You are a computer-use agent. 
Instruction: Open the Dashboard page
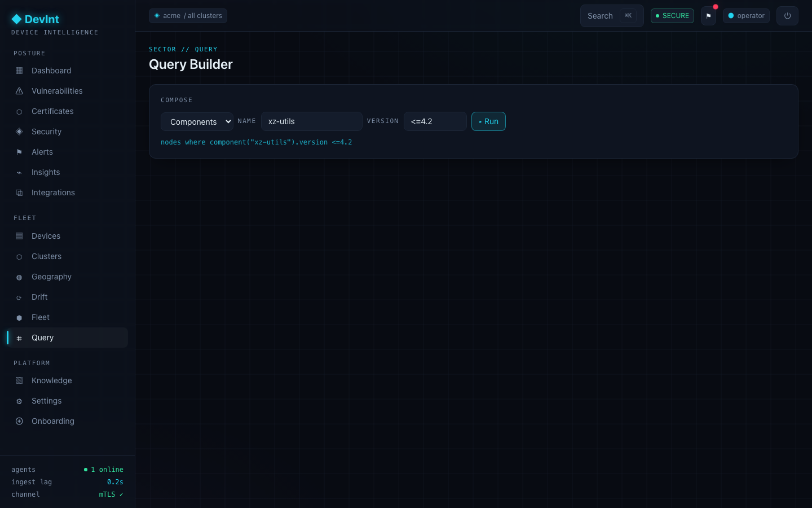coord(67,71)
